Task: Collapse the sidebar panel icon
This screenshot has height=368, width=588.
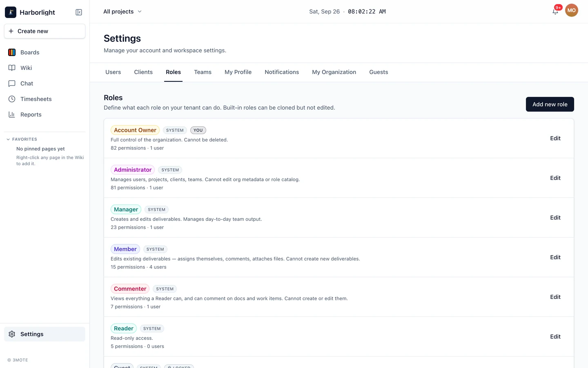Action: pyautogui.click(x=79, y=12)
